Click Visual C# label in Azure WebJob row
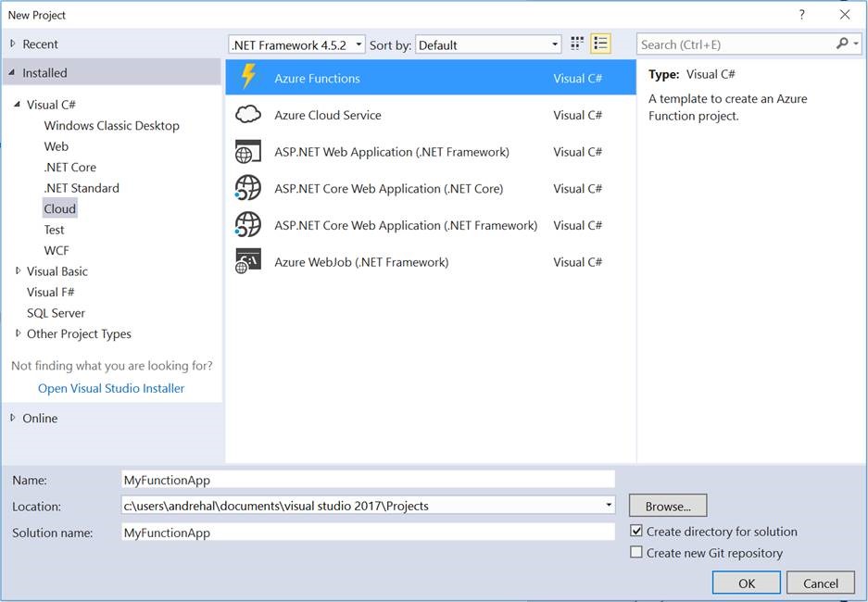 click(x=577, y=262)
